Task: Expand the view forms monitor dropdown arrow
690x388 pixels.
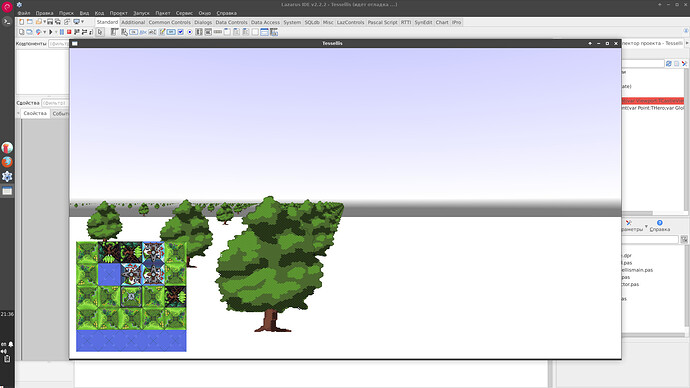Action: tap(82, 22)
